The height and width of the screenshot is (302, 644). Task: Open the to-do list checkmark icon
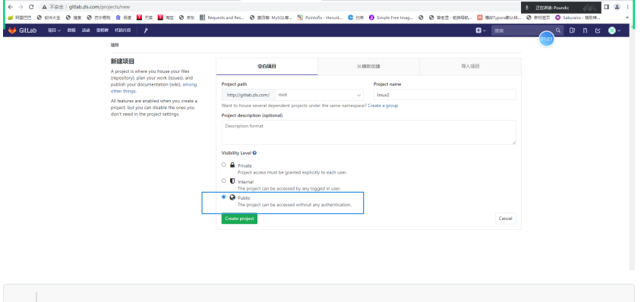coord(598,30)
